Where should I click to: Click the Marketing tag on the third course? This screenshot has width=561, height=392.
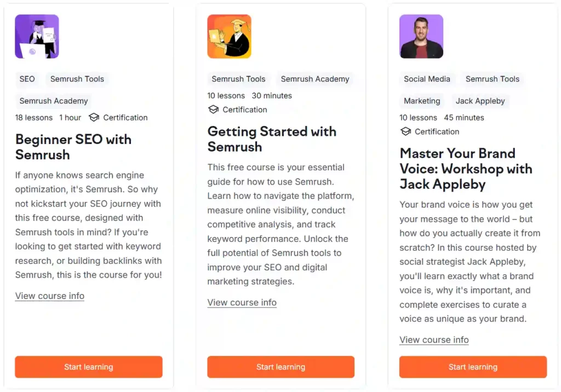tap(421, 101)
